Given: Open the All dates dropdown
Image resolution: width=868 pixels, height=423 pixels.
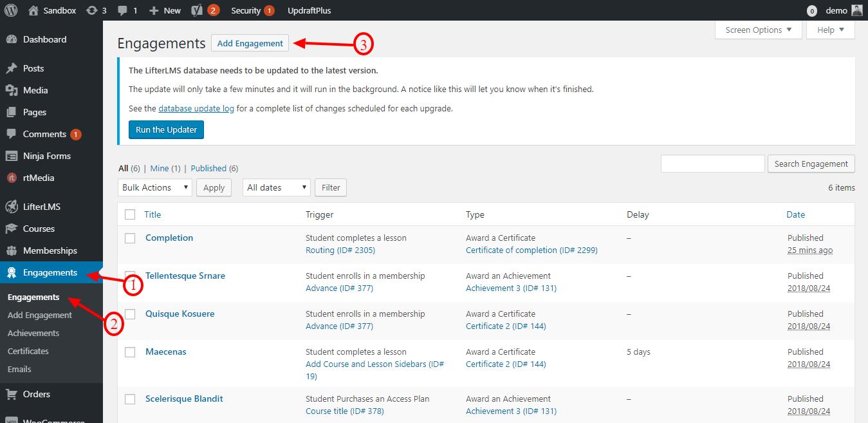Looking at the screenshot, I should pyautogui.click(x=277, y=187).
